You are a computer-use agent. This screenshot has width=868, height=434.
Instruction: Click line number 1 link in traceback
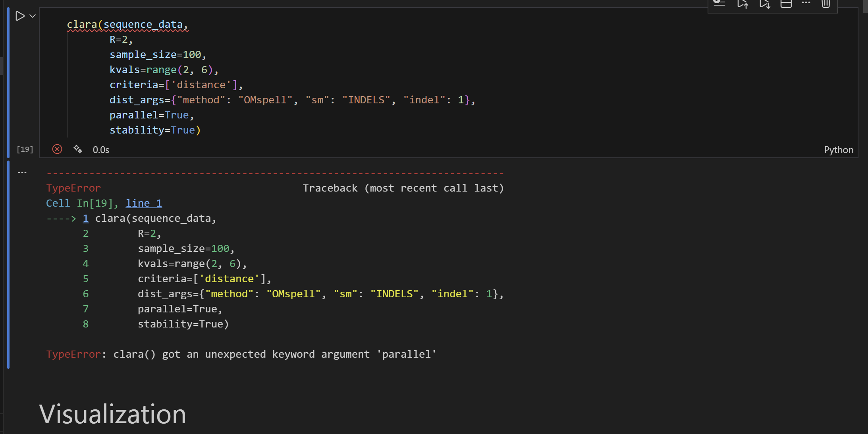tap(85, 218)
